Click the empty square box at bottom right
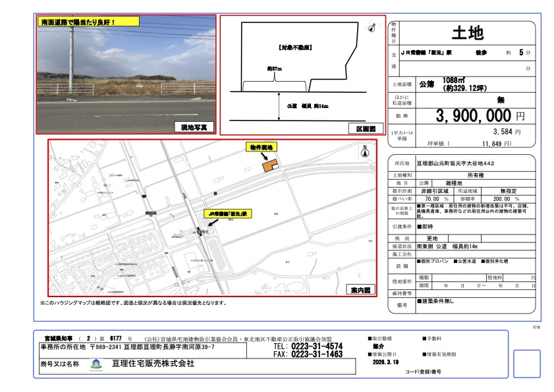 [x=526, y=363]
